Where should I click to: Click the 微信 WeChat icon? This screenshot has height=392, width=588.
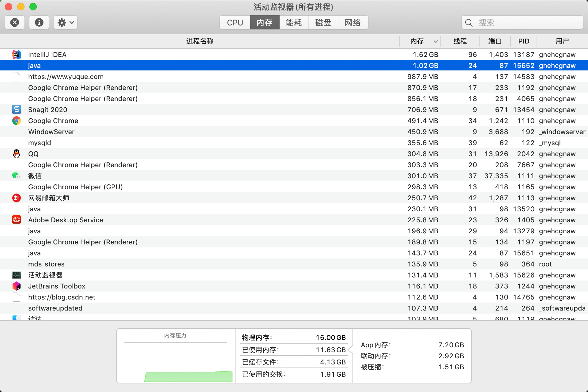pyautogui.click(x=17, y=176)
